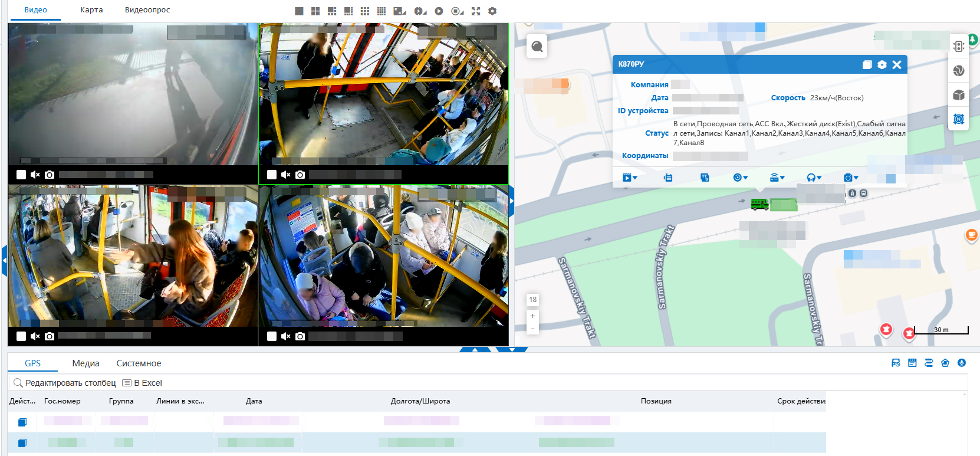Screen dimensions: 980x456
Task: Reset map orientation to north
Action: pos(959,119)
